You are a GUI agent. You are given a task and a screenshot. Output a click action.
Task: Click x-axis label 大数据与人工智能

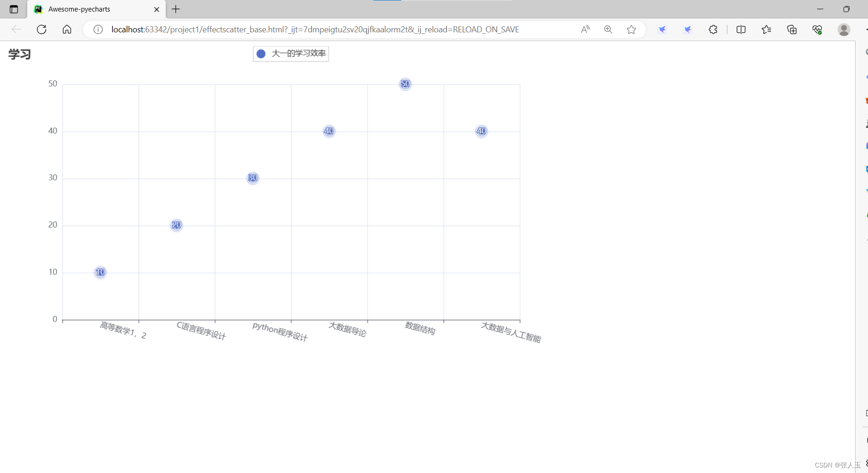pyautogui.click(x=511, y=332)
